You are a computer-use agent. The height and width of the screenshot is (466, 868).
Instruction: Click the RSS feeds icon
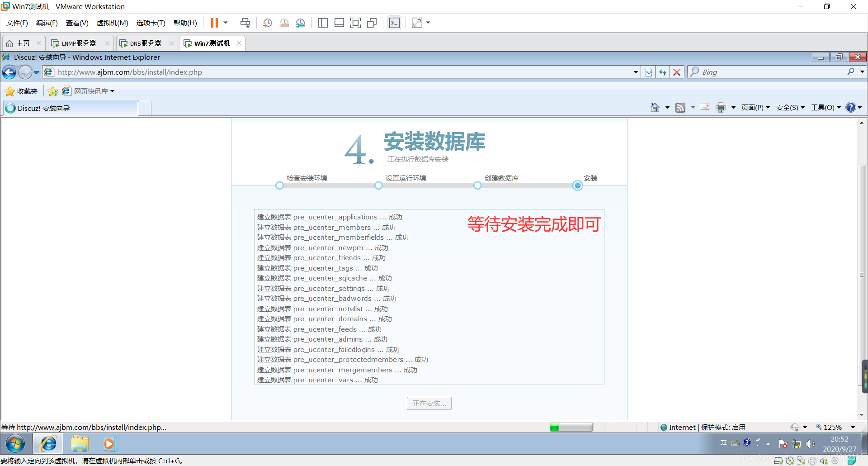[x=680, y=107]
